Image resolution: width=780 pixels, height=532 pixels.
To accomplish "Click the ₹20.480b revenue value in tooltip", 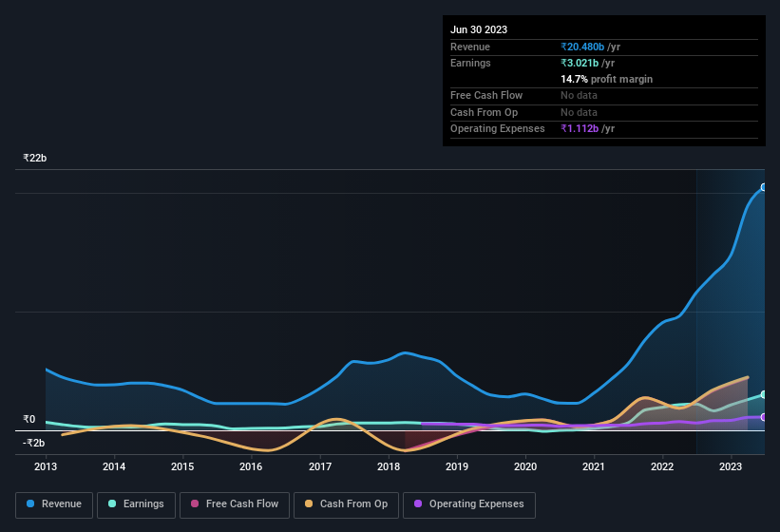I will (x=582, y=47).
